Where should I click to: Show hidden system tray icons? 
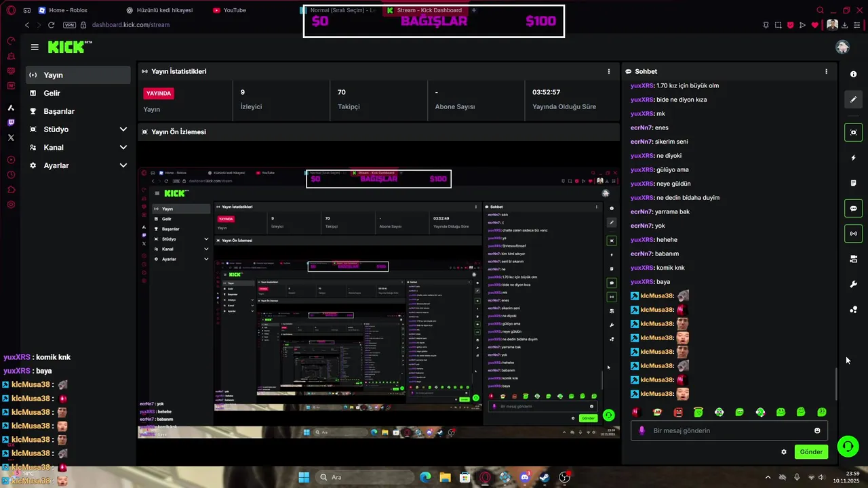tap(768, 477)
